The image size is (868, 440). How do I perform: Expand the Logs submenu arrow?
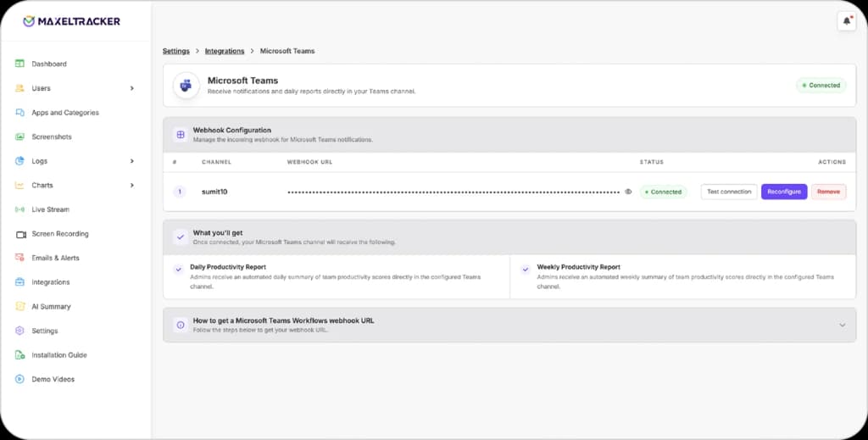tap(131, 161)
